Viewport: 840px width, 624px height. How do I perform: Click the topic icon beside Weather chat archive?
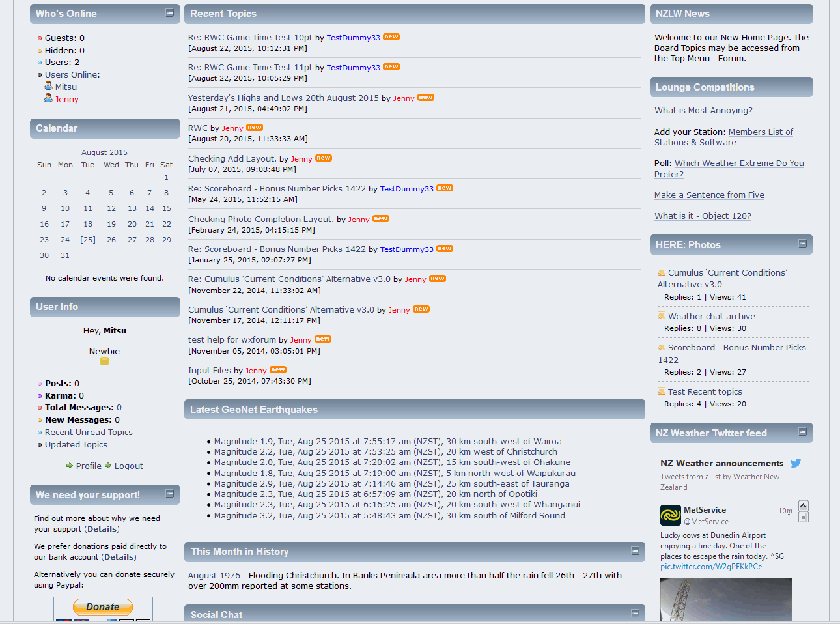point(662,316)
